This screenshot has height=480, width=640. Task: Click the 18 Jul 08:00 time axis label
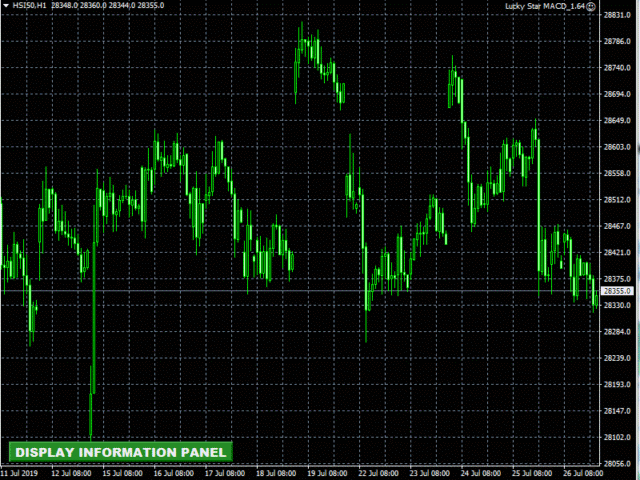[276, 473]
